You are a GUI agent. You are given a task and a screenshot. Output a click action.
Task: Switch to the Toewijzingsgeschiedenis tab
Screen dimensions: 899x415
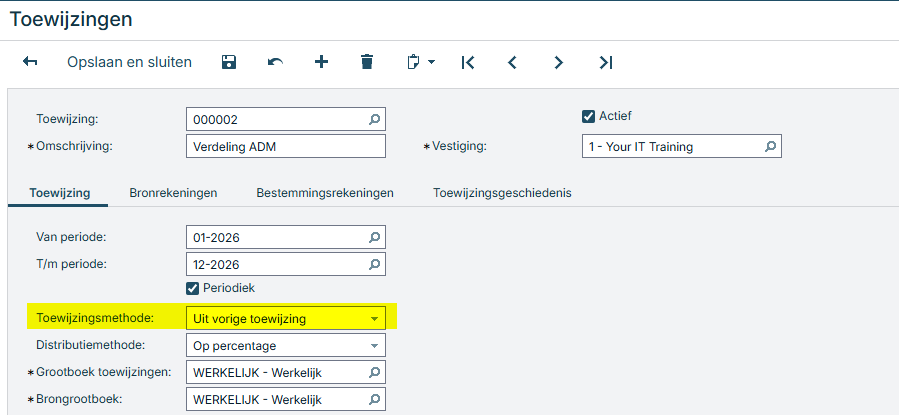click(502, 193)
